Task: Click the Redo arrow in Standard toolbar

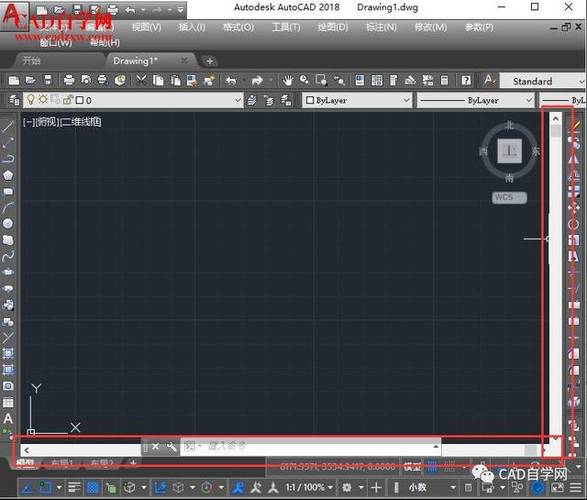Action: coord(257,80)
